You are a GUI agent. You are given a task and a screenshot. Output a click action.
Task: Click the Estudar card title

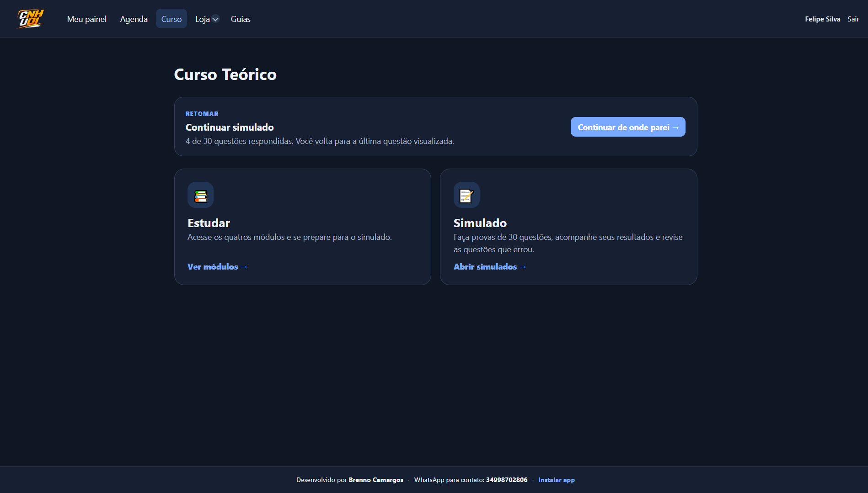tap(209, 223)
